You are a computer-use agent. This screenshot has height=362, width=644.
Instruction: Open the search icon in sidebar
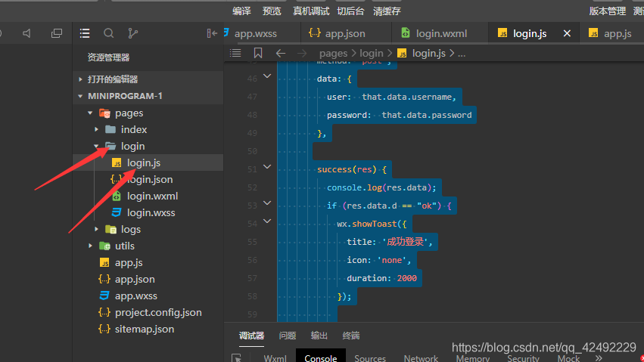tap(109, 33)
